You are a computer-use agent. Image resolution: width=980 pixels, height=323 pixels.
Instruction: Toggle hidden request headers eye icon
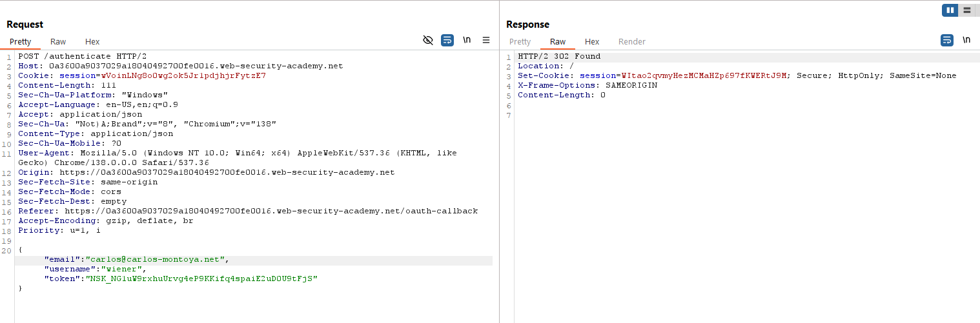tap(427, 40)
